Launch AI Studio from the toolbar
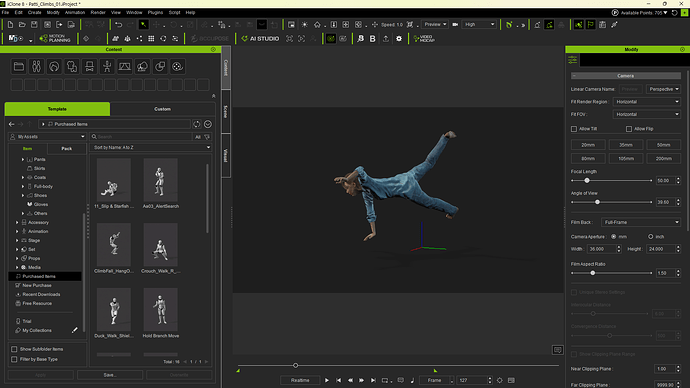This screenshot has width=690, height=388. click(x=260, y=39)
